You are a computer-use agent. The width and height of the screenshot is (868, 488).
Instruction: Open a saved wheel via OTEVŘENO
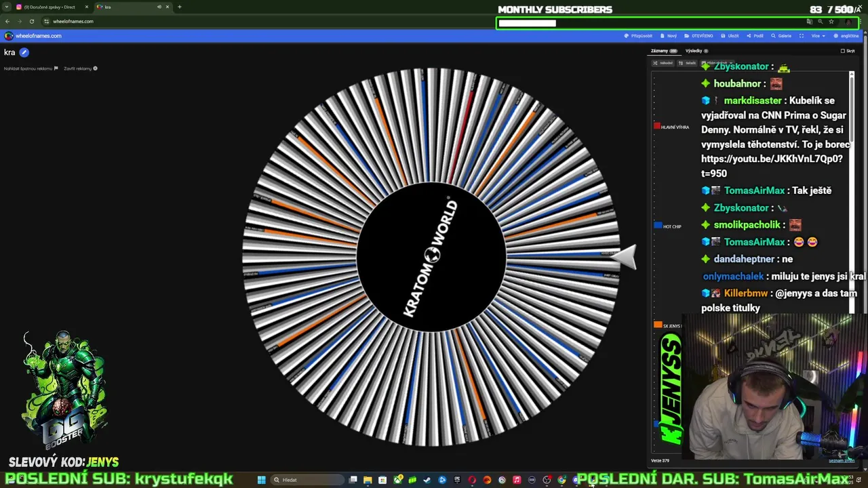[698, 36]
